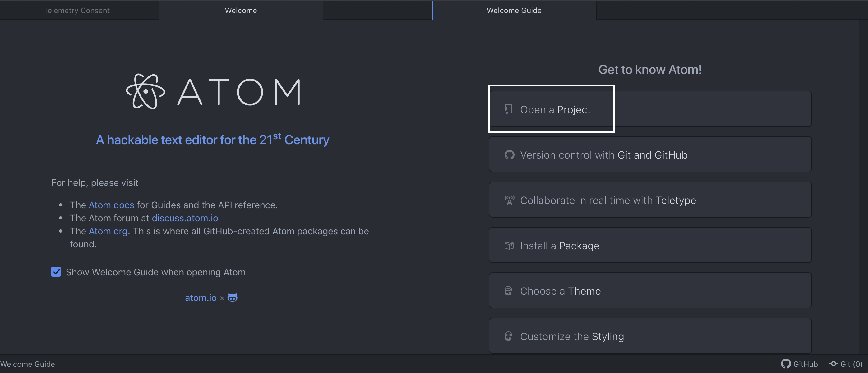The image size is (868, 373).
Task: Open the Atom docs link
Action: pos(111,205)
